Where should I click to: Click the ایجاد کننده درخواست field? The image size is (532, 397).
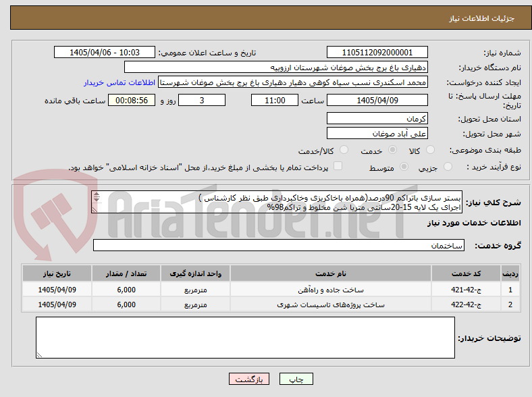tap(293, 82)
